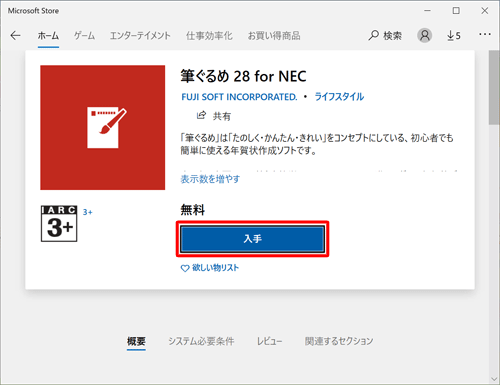The width and height of the screenshot is (500, 385).
Task: Open the エンターテイメント tab
Action: click(140, 36)
